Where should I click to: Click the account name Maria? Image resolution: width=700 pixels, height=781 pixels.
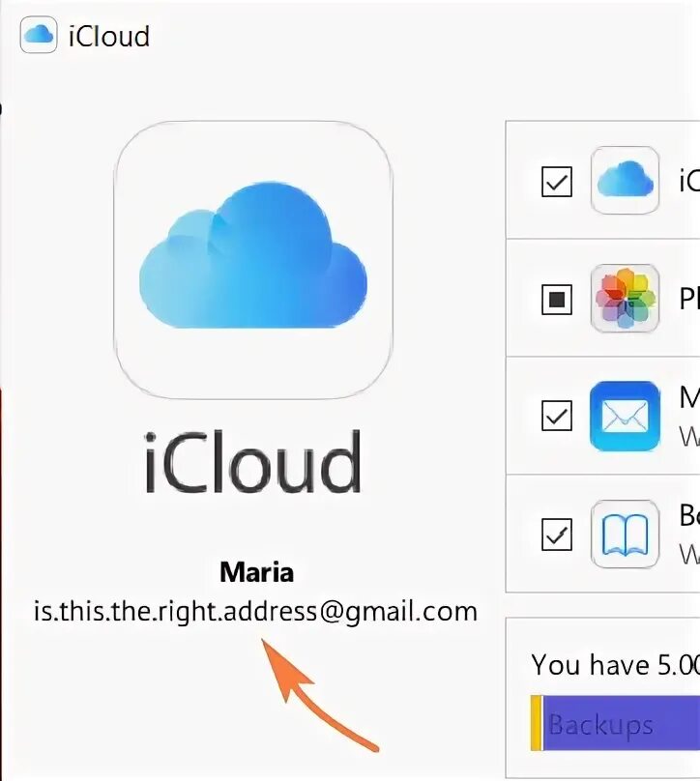[x=256, y=572]
